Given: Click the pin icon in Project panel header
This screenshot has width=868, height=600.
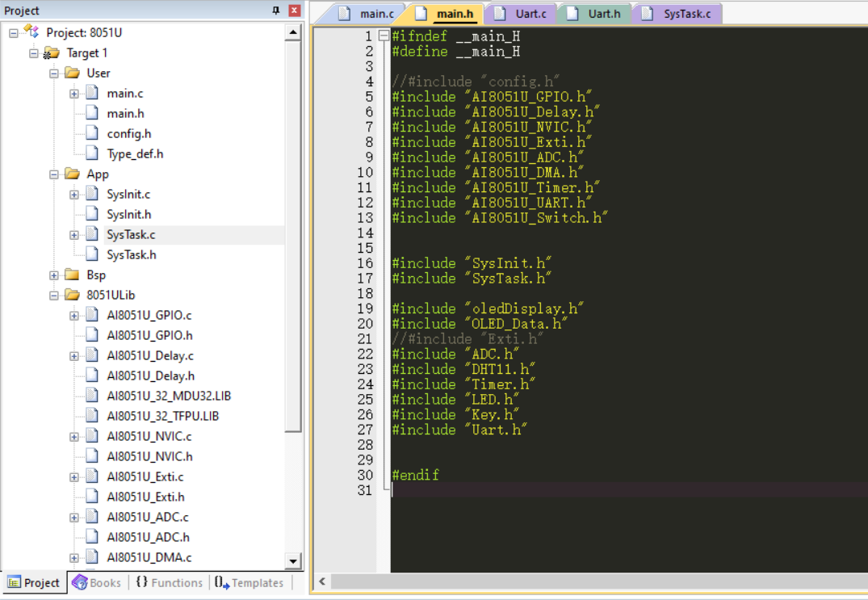Looking at the screenshot, I should pos(276,10).
